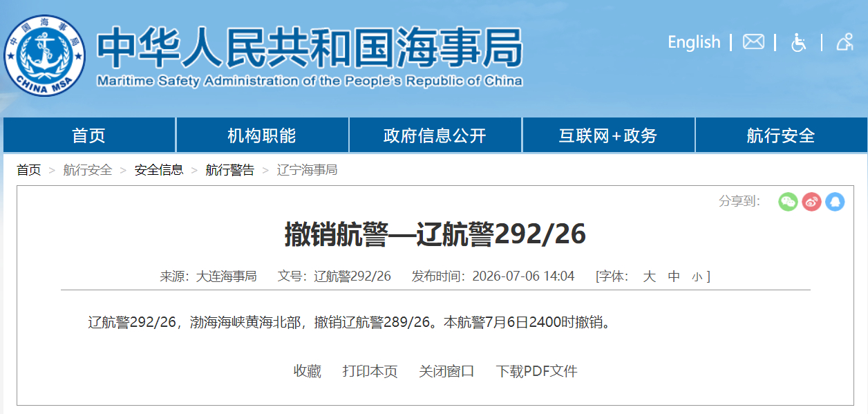This screenshot has height=414, width=868.
Task: Click the 中华人民共和国海事局 site title
Action: tap(310, 46)
